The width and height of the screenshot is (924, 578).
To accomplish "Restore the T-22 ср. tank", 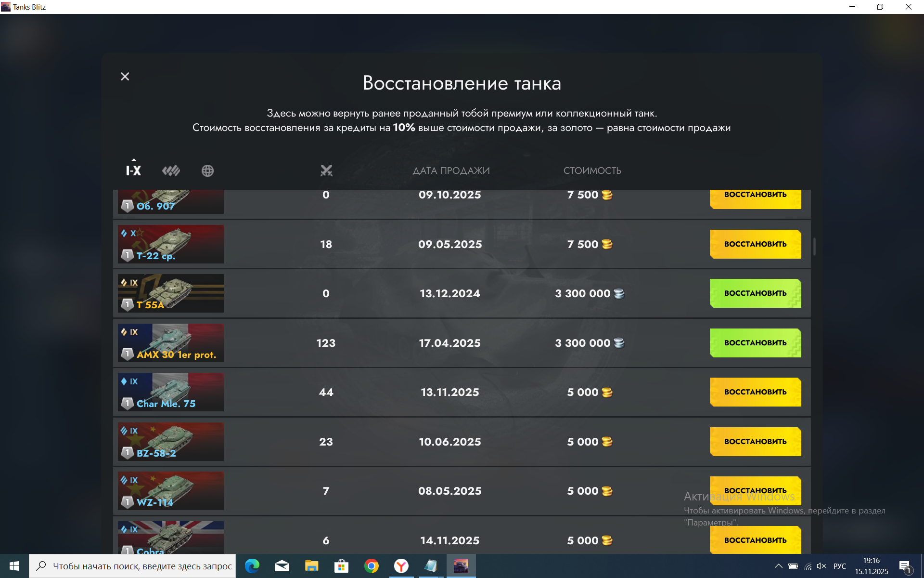I will point(755,244).
